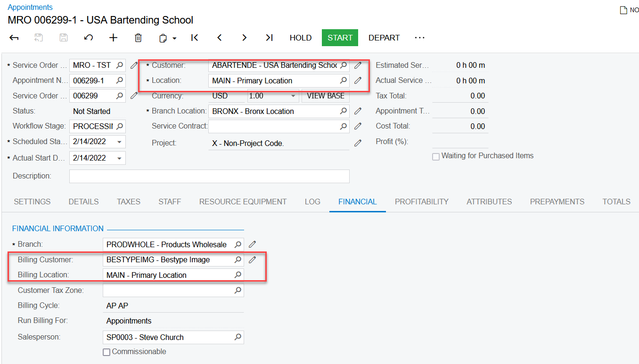Viewport: 639px width, 364px height.
Task: Click magnifier in Appointment Nbr field
Action: click(120, 81)
